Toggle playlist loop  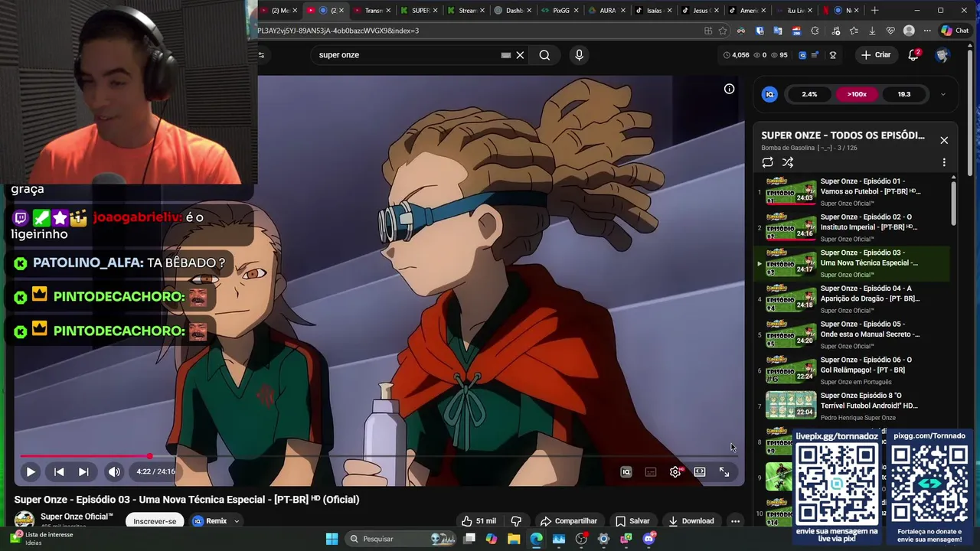point(767,162)
